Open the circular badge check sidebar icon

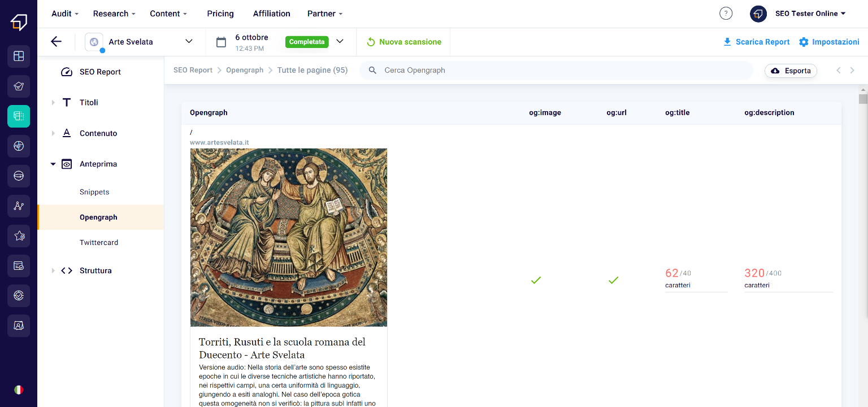19,295
